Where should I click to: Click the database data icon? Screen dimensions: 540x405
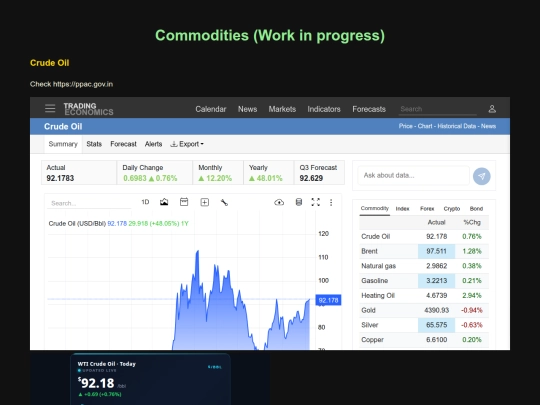299,202
